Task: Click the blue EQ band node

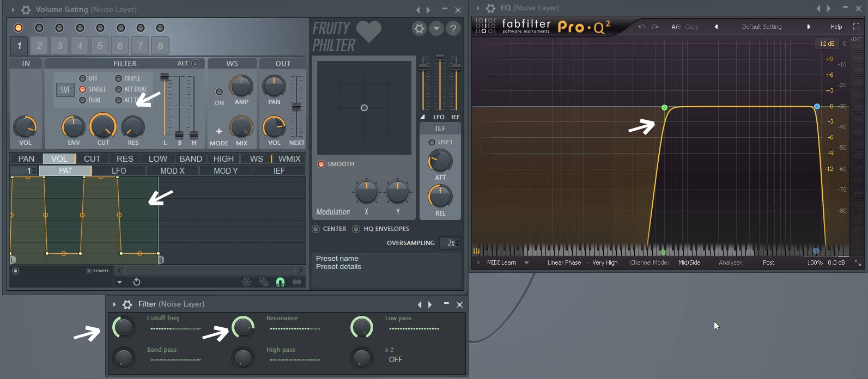Action: (817, 107)
